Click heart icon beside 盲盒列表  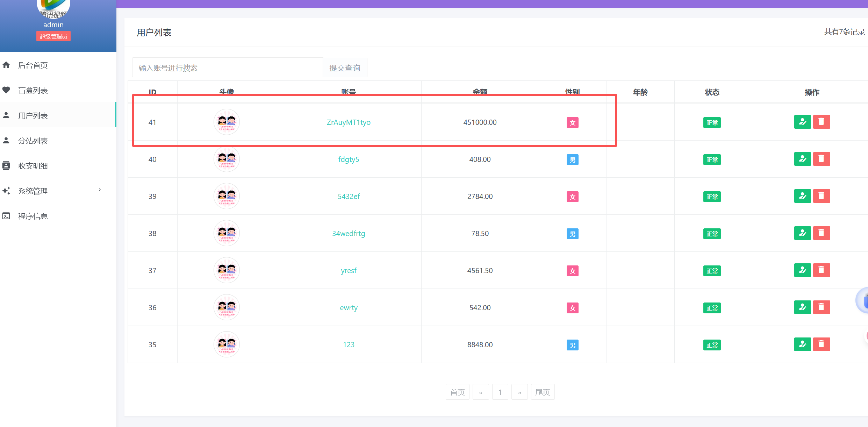click(6, 90)
